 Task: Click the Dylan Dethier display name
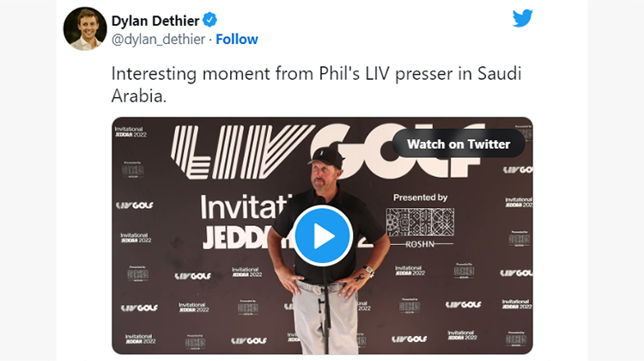155,20
